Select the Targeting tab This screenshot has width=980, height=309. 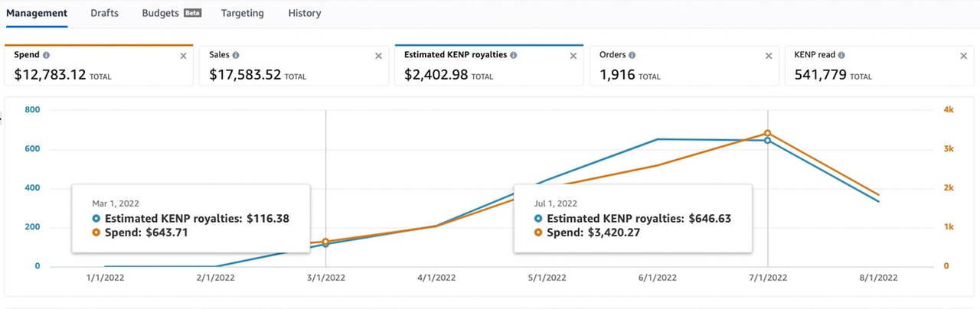tap(242, 13)
